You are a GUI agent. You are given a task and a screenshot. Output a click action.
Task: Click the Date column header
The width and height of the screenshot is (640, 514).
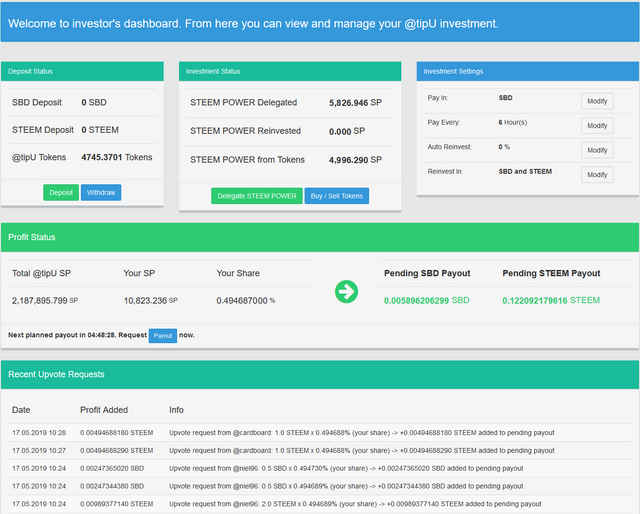coord(21,410)
